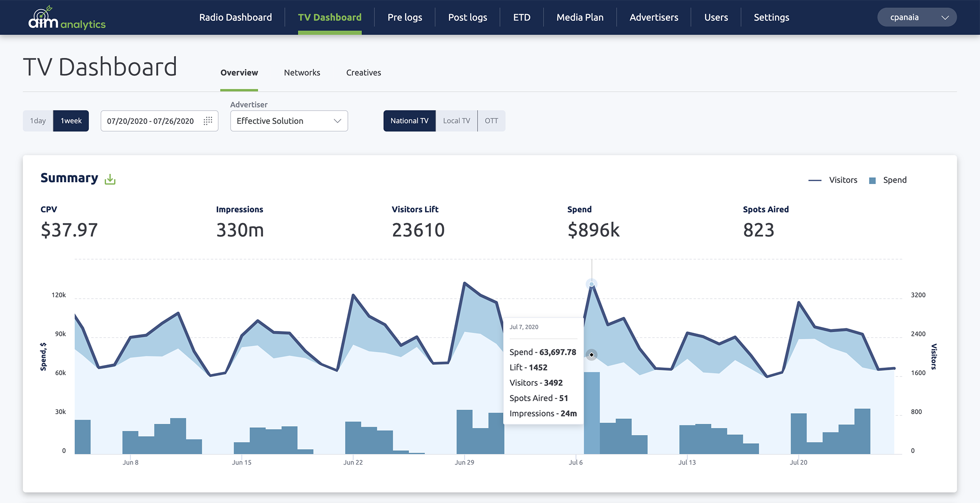
Task: Open the 07/20/2020 - 07/26/2020 date field
Action: (150, 121)
